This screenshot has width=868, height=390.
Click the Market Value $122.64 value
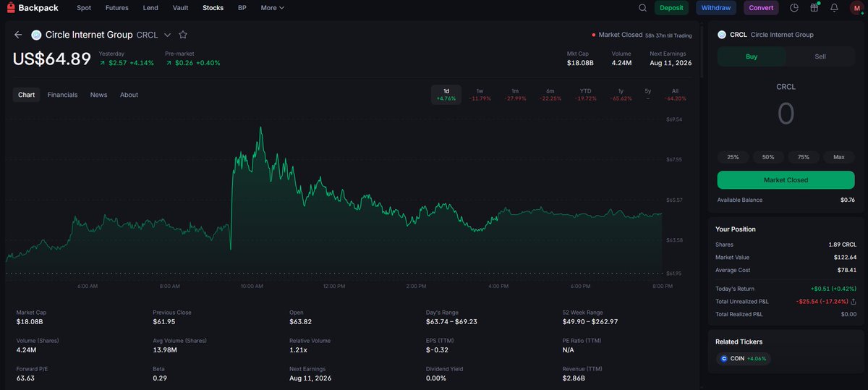(x=843, y=257)
